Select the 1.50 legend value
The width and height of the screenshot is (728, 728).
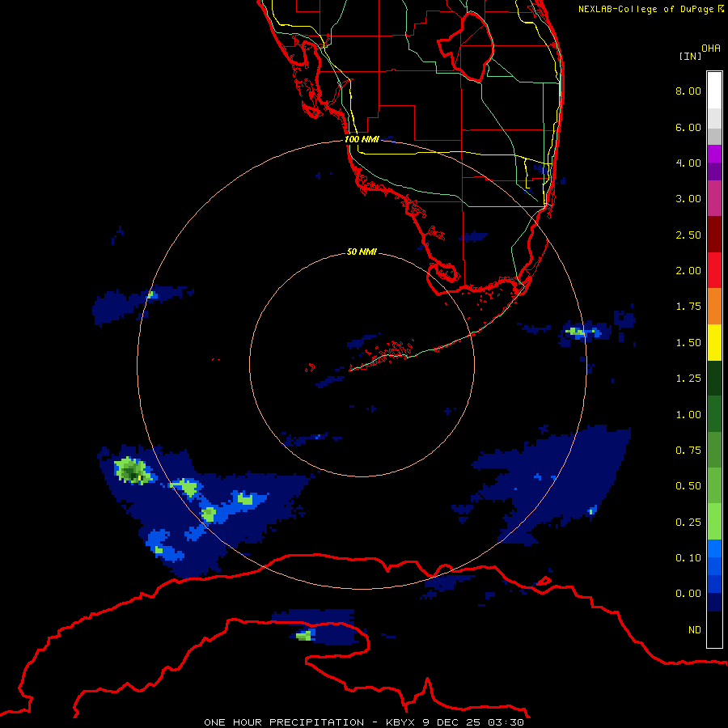point(688,343)
